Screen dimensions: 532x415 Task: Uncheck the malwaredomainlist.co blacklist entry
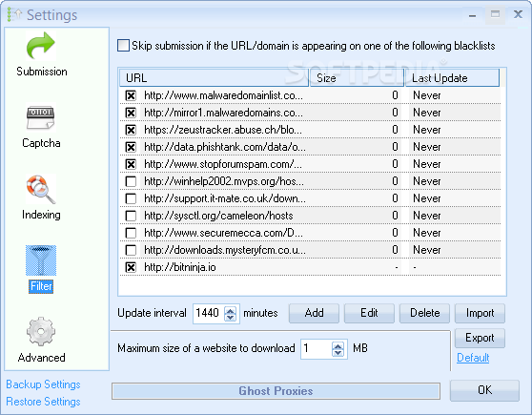click(x=131, y=95)
